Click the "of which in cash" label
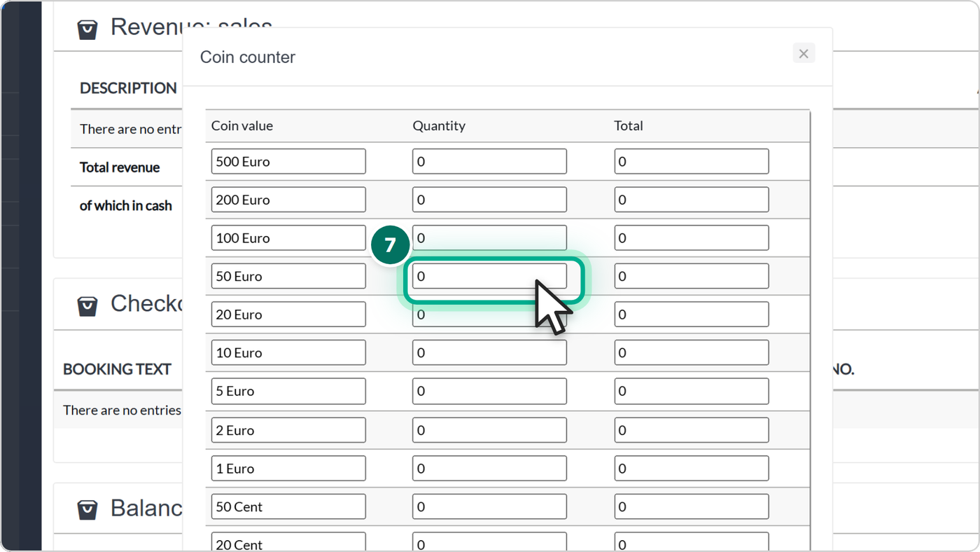 click(126, 206)
